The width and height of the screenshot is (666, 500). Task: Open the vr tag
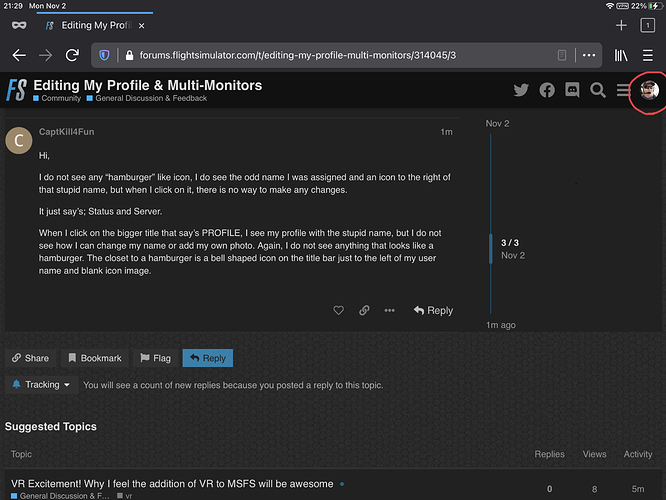click(x=125, y=496)
